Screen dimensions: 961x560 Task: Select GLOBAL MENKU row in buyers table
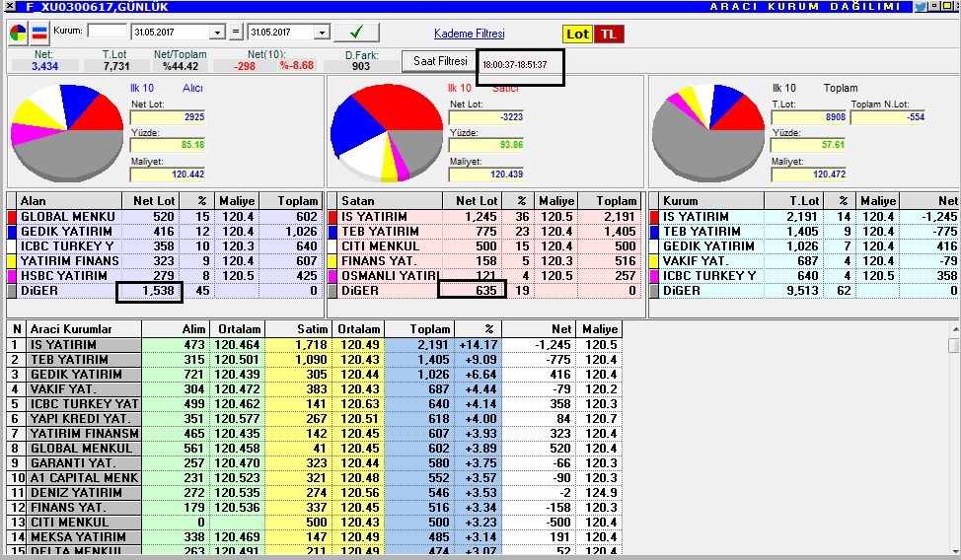point(164,217)
